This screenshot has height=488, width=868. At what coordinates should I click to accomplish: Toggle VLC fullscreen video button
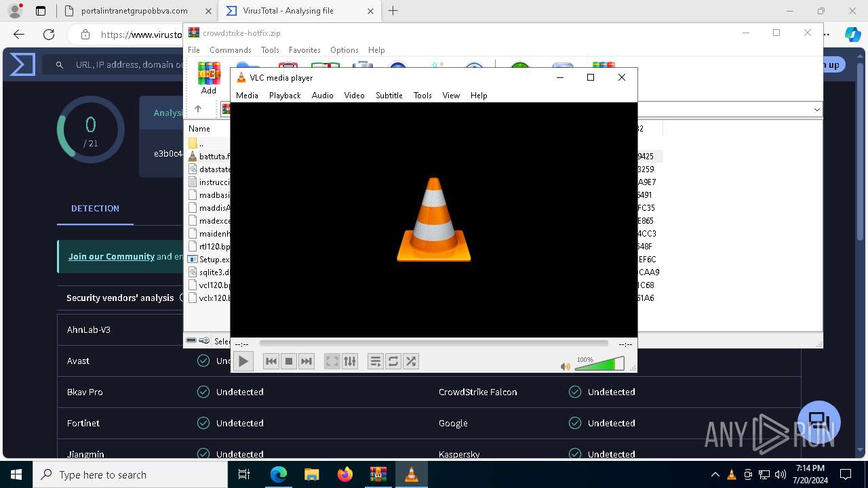point(332,361)
